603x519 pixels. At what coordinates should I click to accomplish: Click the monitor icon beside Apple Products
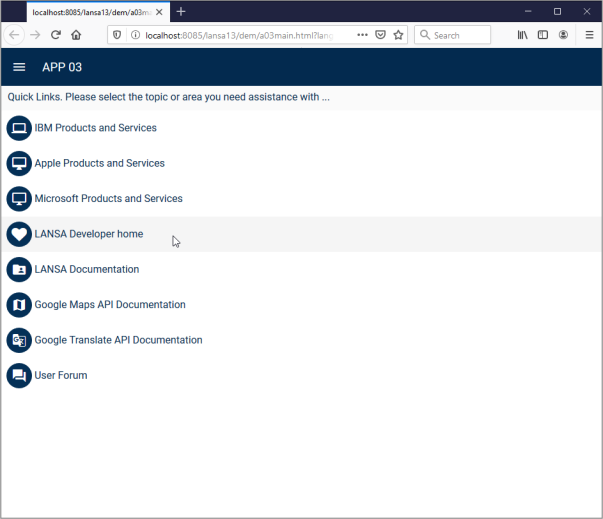click(x=19, y=163)
